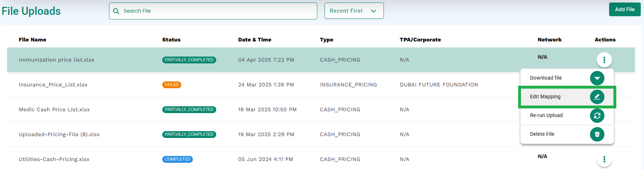
Task: Open actions menu for Utilities-Cash-Pricing row
Action: point(604,159)
